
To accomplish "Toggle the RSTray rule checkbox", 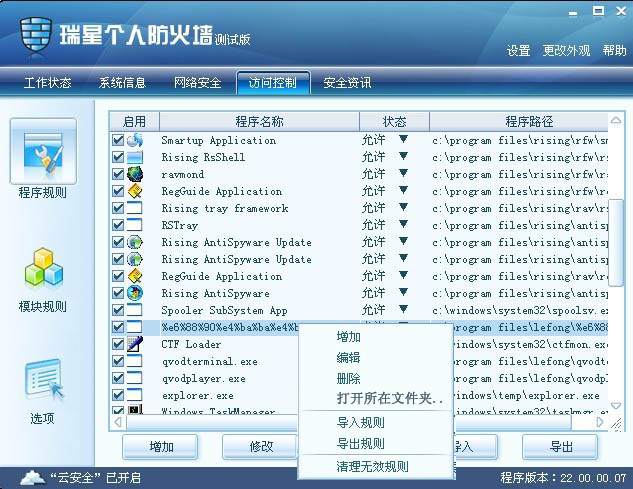I will 118,225.
